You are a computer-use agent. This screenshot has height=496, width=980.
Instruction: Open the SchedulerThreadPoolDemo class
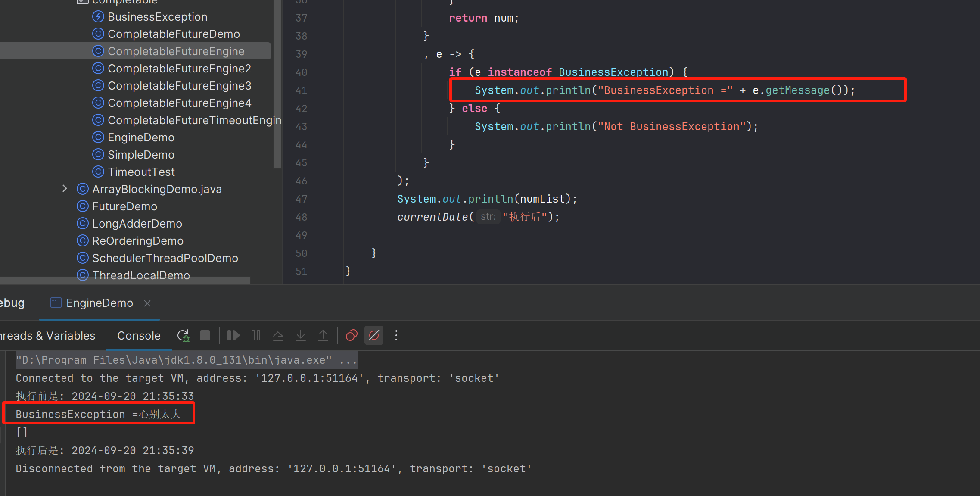point(165,258)
